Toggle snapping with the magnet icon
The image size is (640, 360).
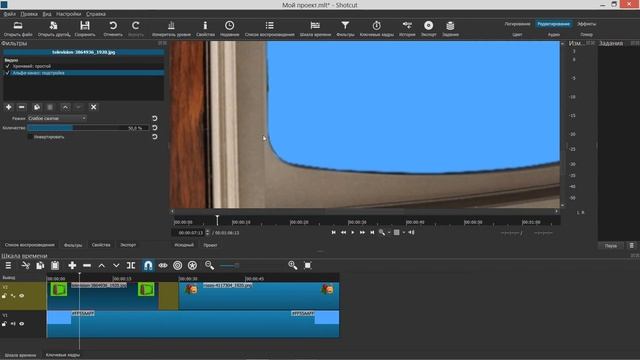148,265
